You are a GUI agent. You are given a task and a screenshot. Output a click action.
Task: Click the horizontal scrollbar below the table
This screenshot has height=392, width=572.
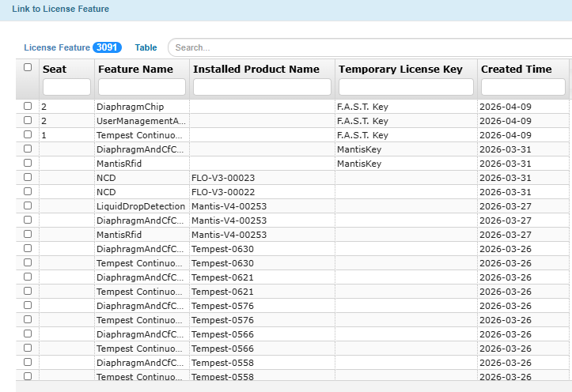pos(293,386)
